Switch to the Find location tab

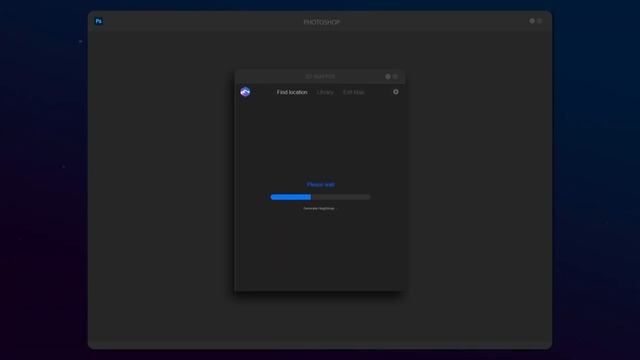[x=292, y=92]
